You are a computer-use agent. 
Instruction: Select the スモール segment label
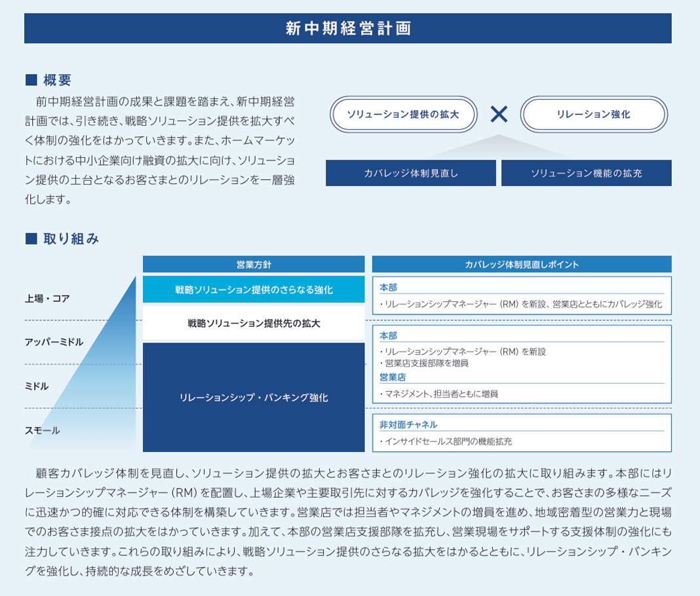pos(42,430)
